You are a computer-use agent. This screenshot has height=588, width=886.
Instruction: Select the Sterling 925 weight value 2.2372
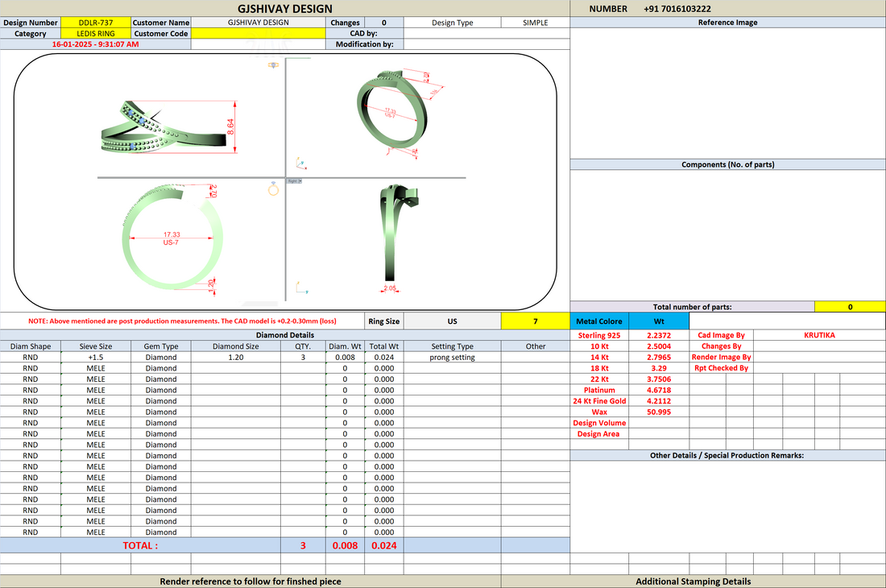(x=659, y=335)
